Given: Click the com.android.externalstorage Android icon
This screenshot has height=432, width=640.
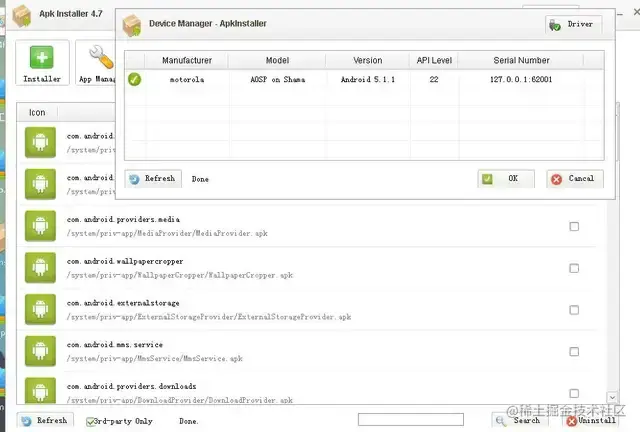Looking at the screenshot, I should (40, 309).
